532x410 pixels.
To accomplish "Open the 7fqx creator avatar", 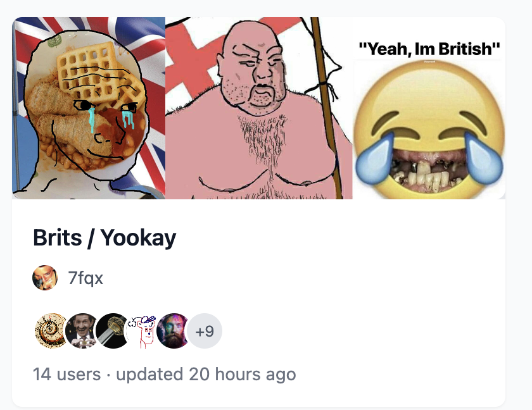I will (45, 278).
